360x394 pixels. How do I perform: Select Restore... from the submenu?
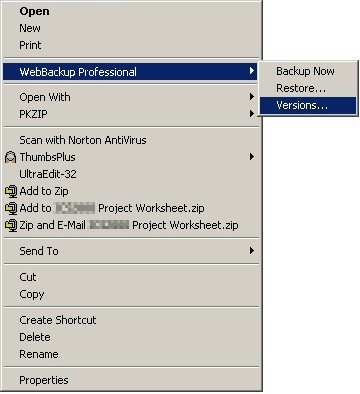tap(308, 88)
